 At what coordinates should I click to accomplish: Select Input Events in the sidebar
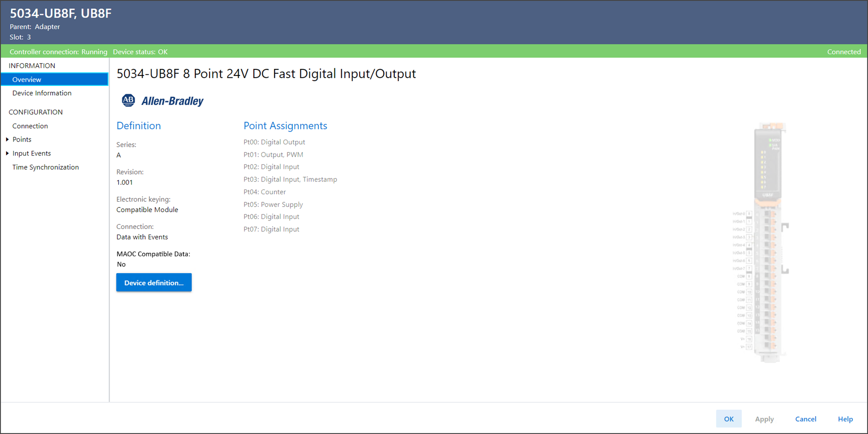(x=32, y=153)
